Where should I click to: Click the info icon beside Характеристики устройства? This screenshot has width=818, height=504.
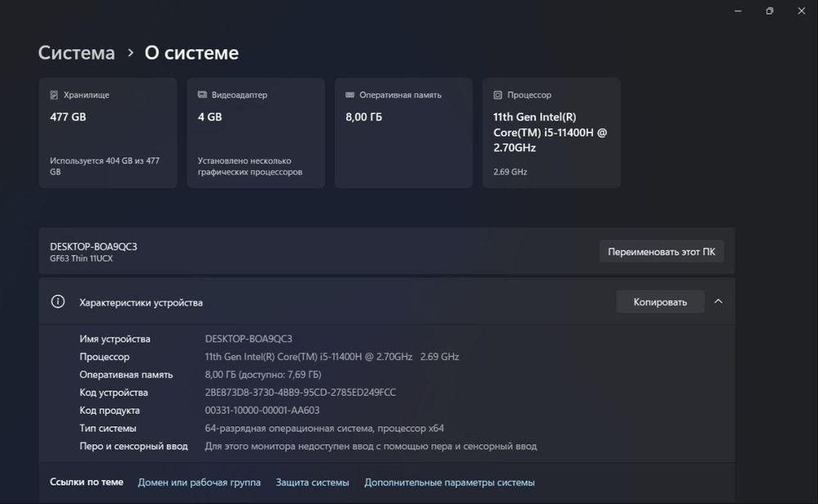(x=58, y=302)
